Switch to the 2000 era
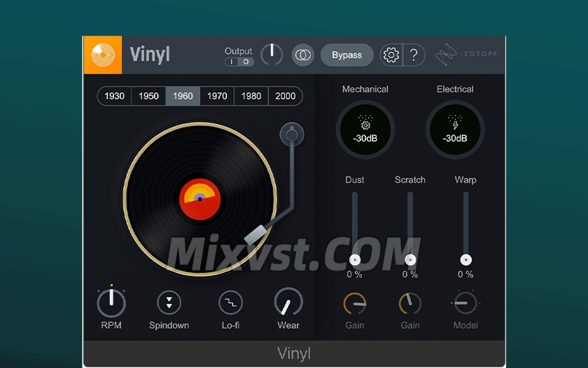588x368 pixels. [x=286, y=96]
